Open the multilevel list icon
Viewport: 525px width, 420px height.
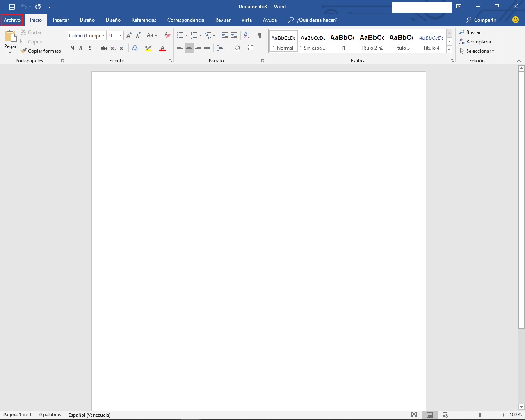pyautogui.click(x=208, y=36)
